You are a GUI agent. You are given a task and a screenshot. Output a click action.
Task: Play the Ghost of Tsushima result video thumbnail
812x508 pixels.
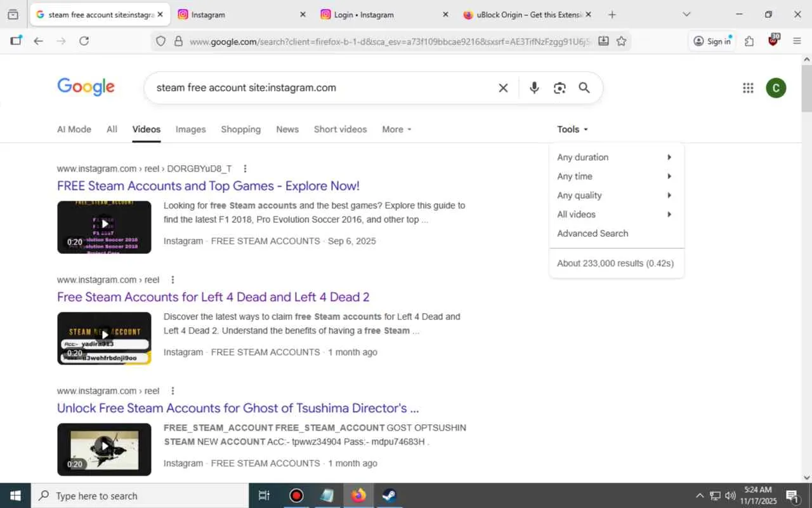(x=104, y=450)
